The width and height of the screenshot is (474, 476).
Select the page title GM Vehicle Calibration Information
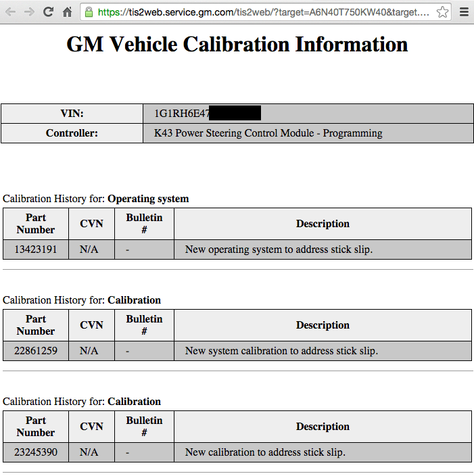pyautogui.click(x=237, y=45)
